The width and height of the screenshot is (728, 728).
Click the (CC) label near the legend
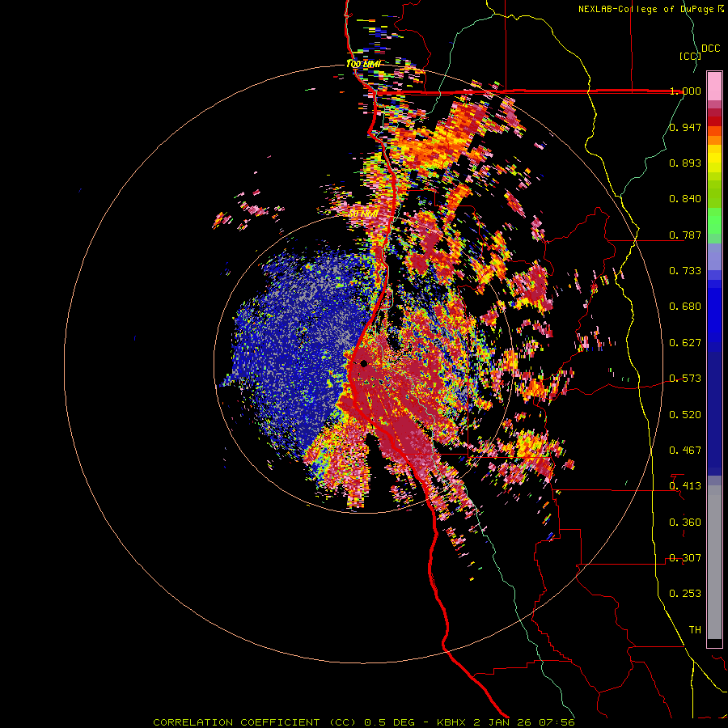tap(690, 56)
